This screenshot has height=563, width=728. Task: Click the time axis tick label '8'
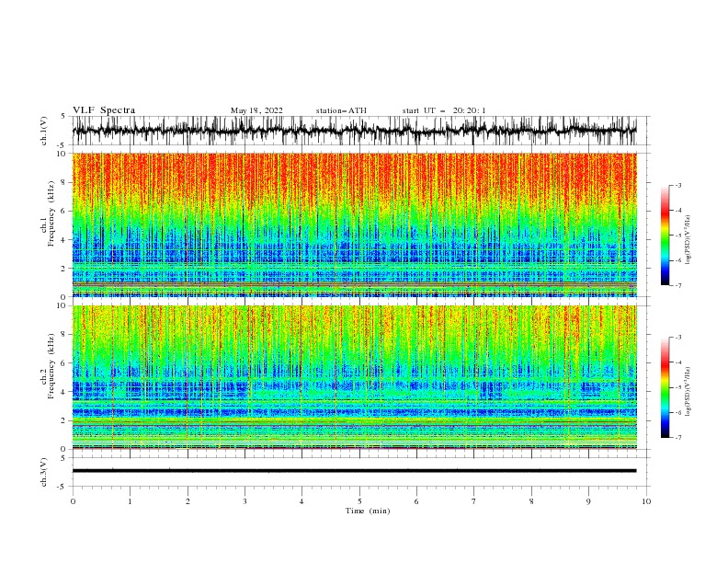coord(531,501)
